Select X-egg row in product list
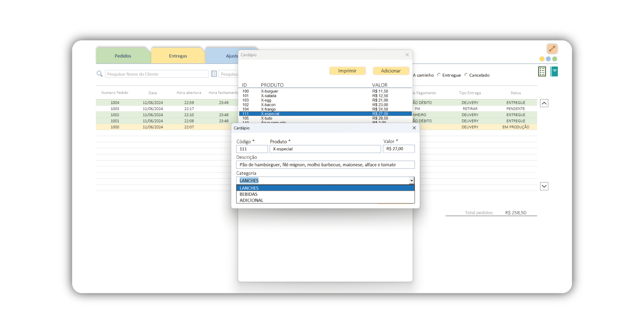Image resolution: width=644 pixels, height=336 pixels. point(325,100)
